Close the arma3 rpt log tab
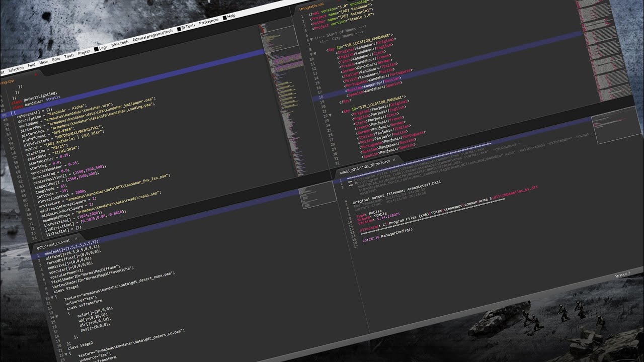 point(394,159)
